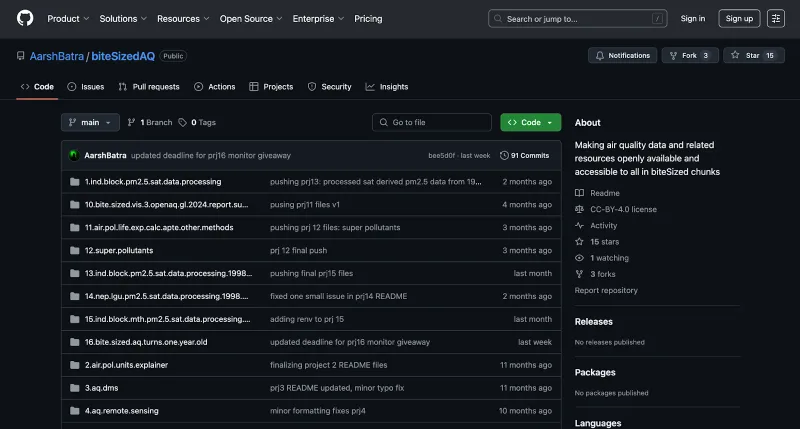Open the Pull requests tab
Screen dimensions: 800x429
click(x=149, y=87)
